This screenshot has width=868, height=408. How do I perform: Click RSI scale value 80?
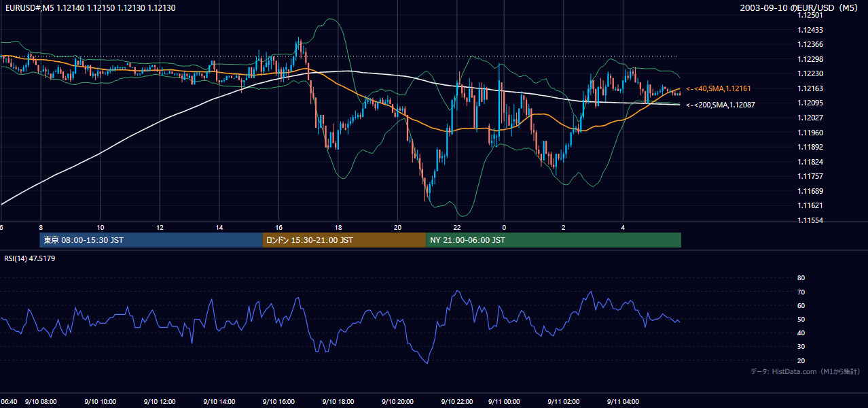pos(801,278)
